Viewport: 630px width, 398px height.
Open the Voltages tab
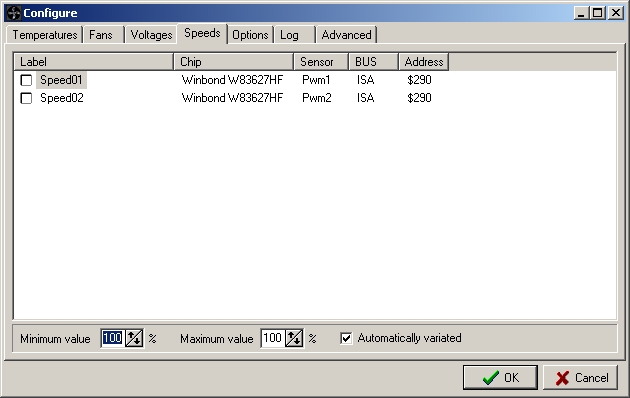tap(151, 35)
